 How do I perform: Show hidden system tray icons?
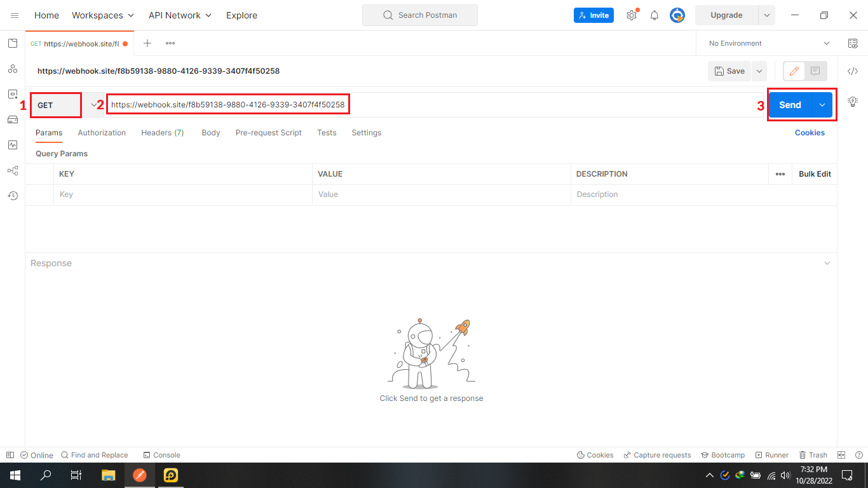(710, 475)
